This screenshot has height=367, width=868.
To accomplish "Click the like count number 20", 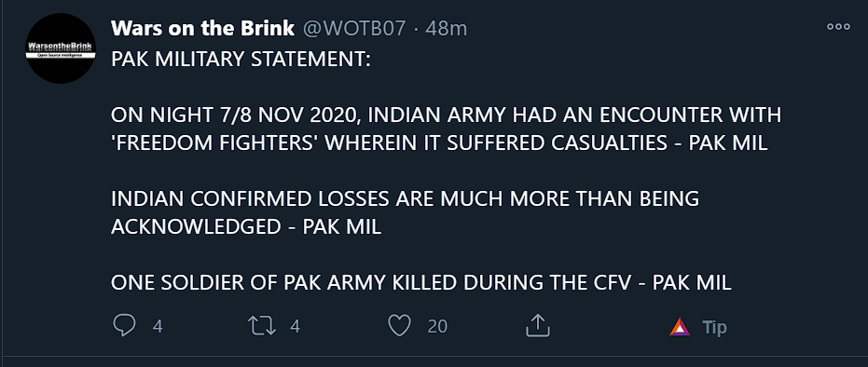I will [x=437, y=326].
